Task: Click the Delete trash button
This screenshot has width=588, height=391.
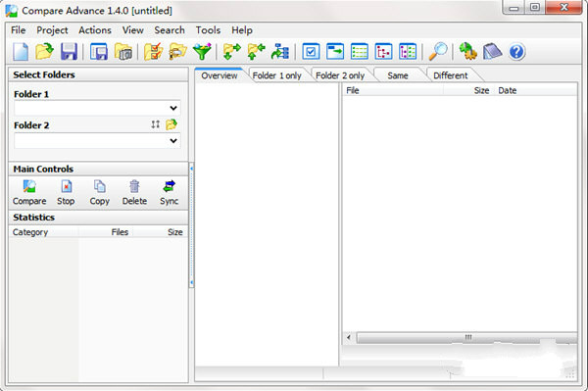Action: pos(134,193)
